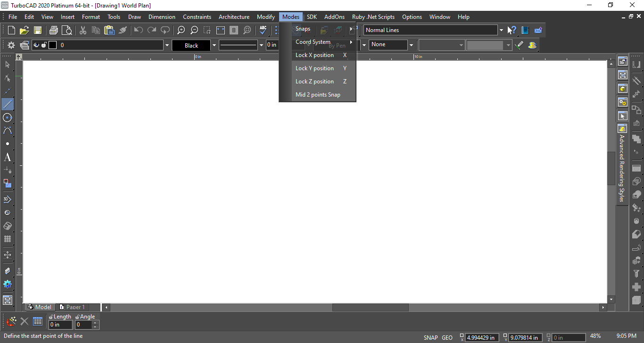Select the Text tool (A) in left toolbar
This screenshot has width=644, height=343.
click(8, 157)
